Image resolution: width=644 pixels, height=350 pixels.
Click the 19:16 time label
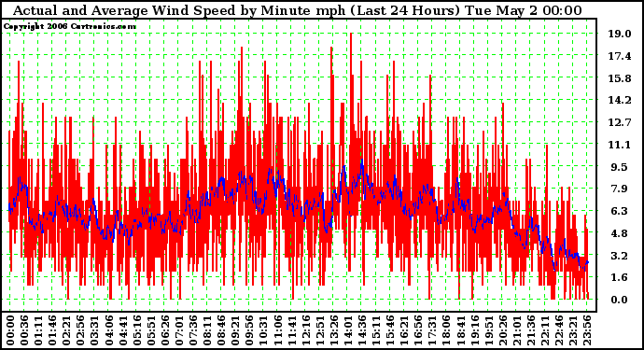[x=474, y=330]
